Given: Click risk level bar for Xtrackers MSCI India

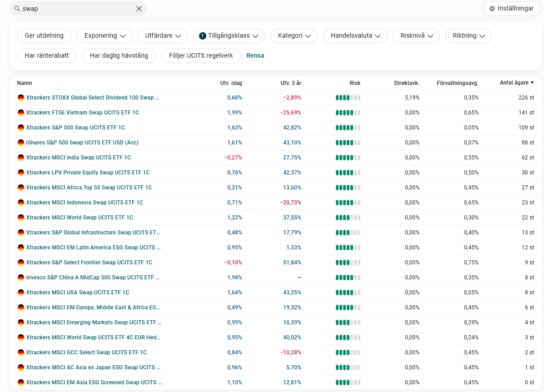Looking at the screenshot, I should (x=348, y=158).
